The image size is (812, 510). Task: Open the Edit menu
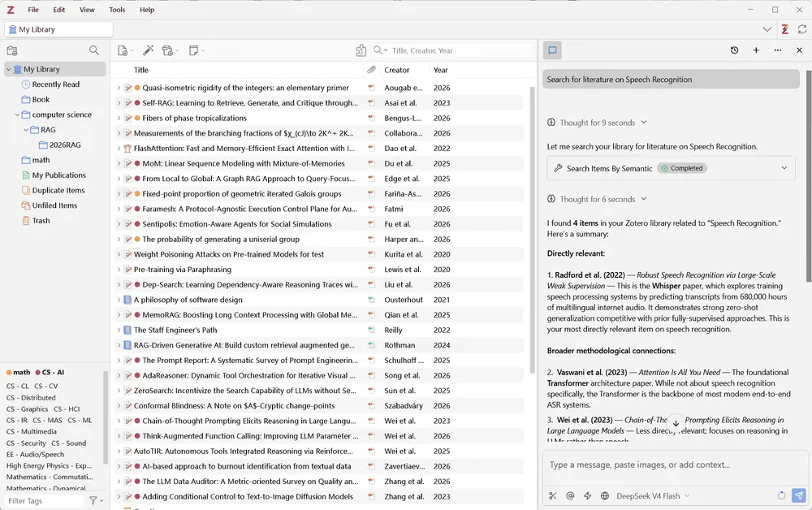coord(59,9)
